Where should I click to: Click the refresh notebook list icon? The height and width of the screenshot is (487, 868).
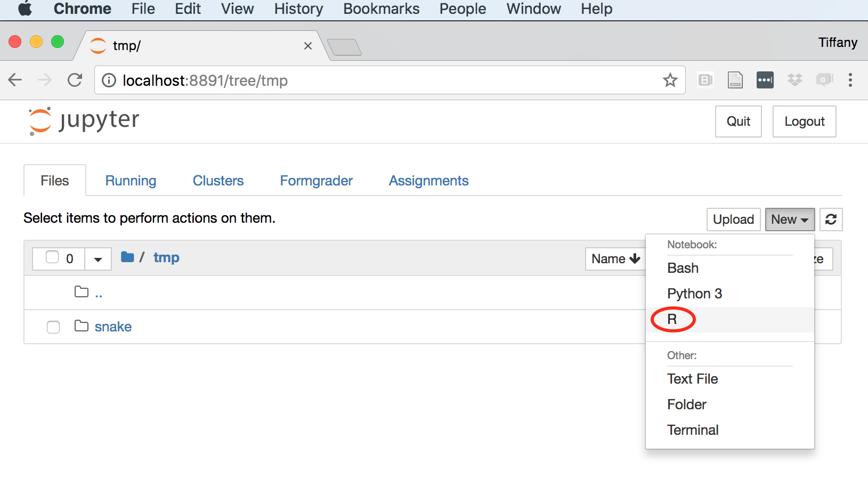831,220
